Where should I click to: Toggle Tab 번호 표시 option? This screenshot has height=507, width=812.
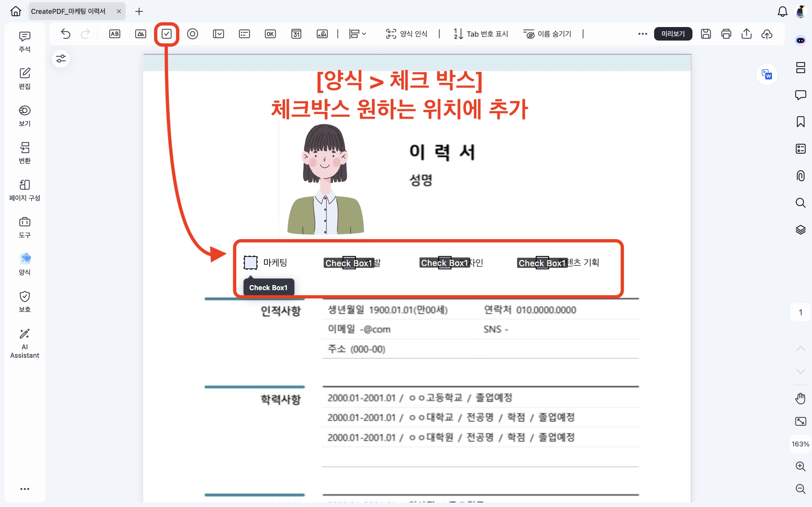pos(481,34)
